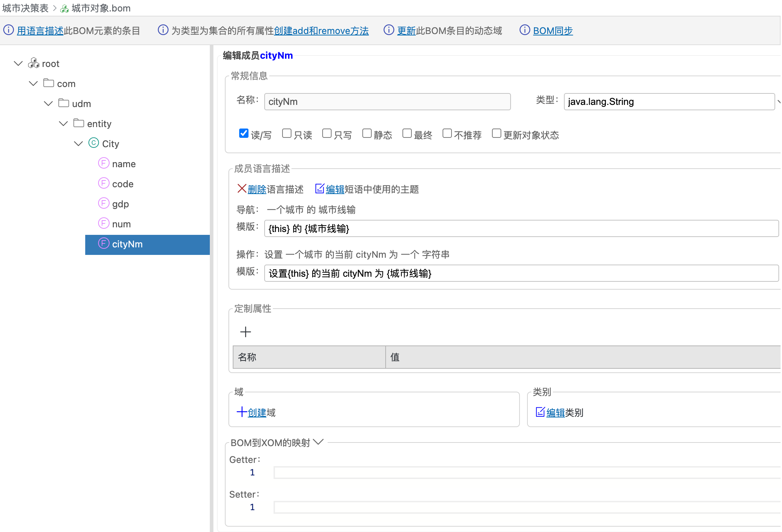Image resolution: width=782 pixels, height=532 pixels.
Task: Select the name member in tree
Action: 124,164
